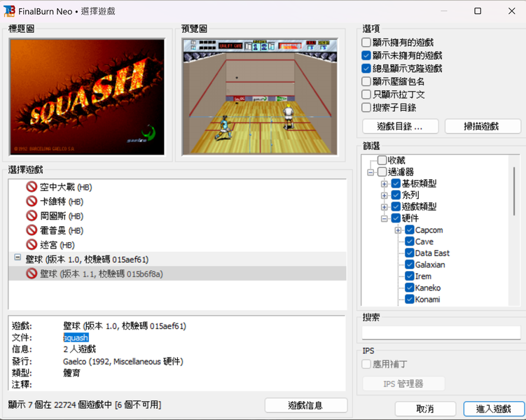Uncheck the 遊戲類型 filter checkbox
The width and height of the screenshot is (526, 420).
tap(396, 206)
